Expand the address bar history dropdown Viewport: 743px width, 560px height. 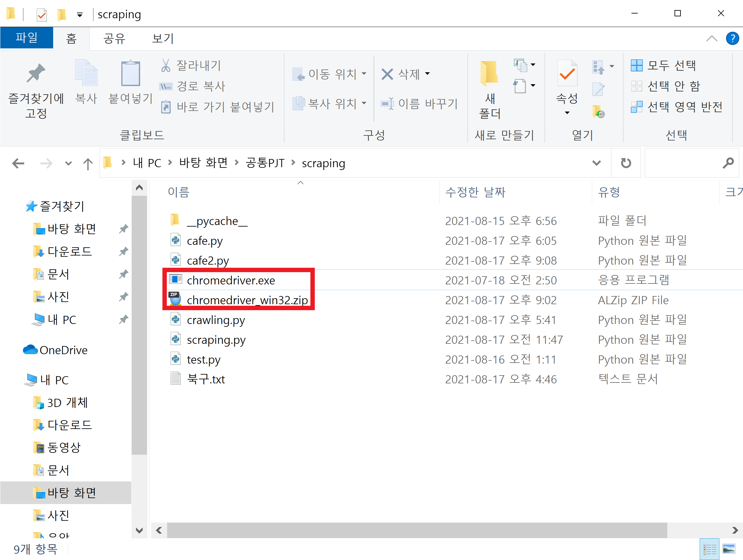(x=596, y=163)
